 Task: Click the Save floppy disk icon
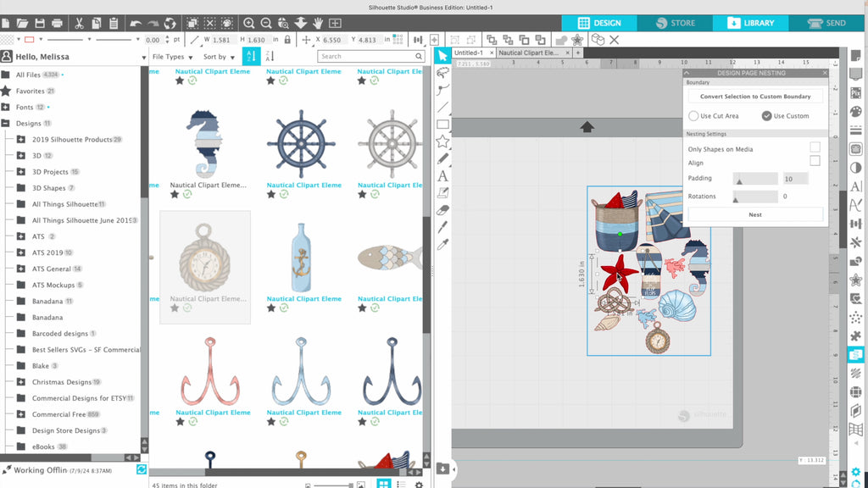(39, 23)
